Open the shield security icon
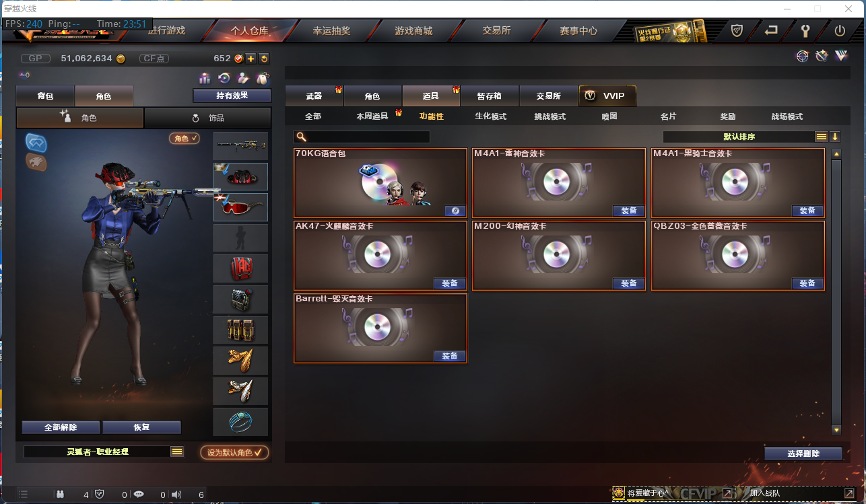 737,30
